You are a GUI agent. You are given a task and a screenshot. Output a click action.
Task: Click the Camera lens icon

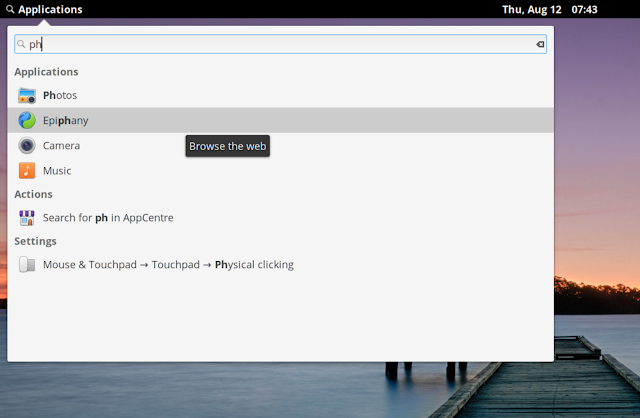(27, 146)
